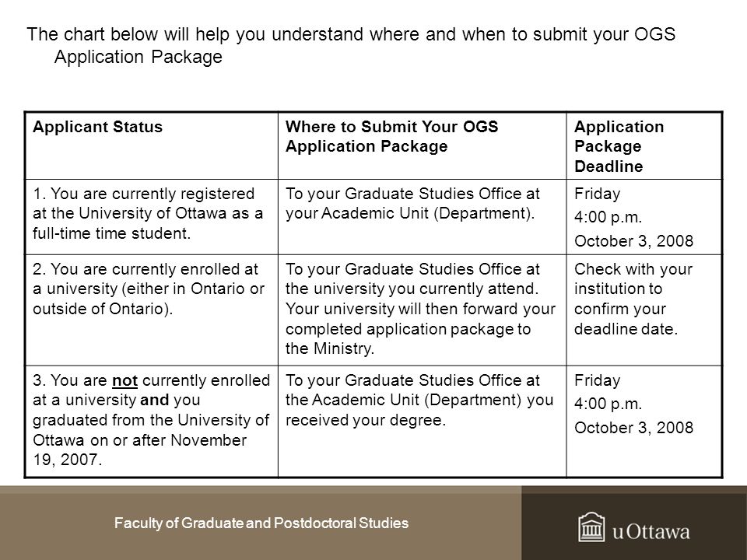Click the last October 3, 2008 deadline
The width and height of the screenshot is (747, 560).
tap(633, 428)
